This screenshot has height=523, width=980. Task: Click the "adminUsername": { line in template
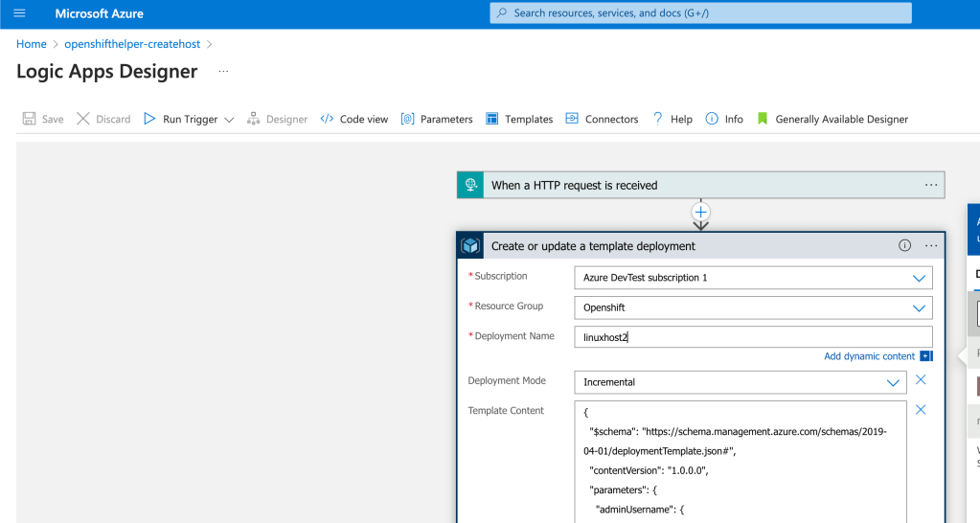pos(639,510)
